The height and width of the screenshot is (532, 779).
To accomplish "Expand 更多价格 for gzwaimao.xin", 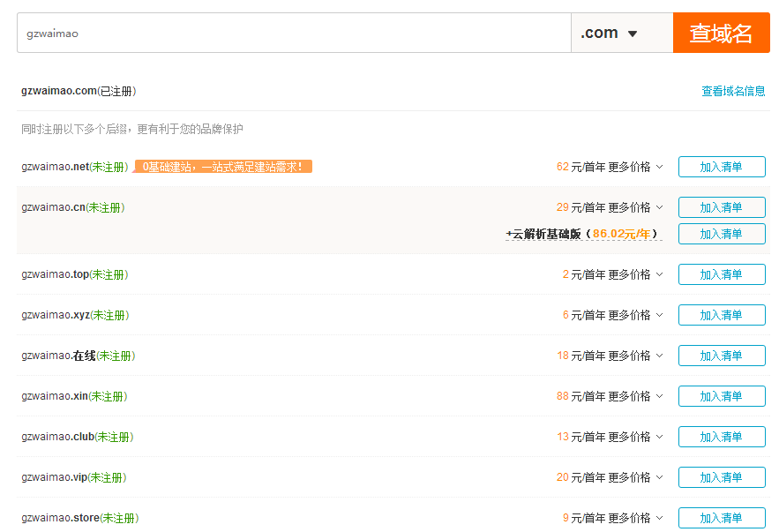I will [x=635, y=396].
